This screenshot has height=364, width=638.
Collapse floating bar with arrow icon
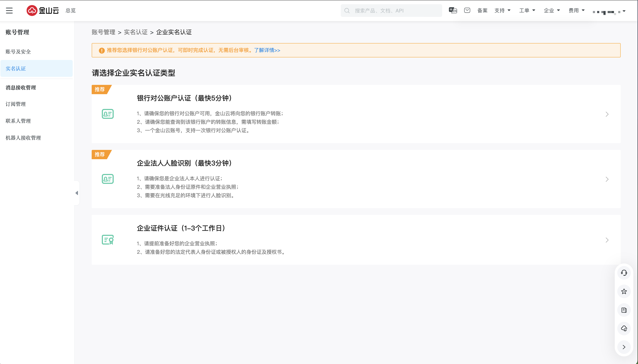pyautogui.click(x=624, y=347)
